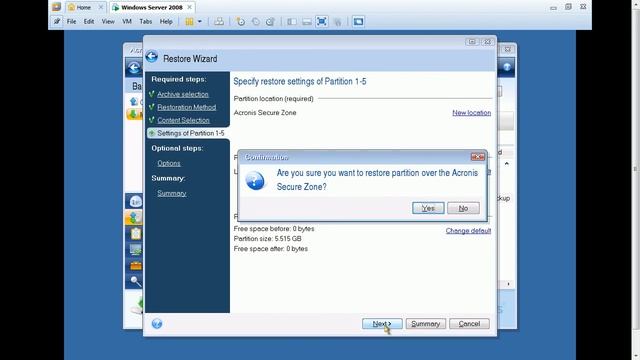The width and height of the screenshot is (640, 360).
Task: Click the help icon at wizard bottom-left
Action: coord(157,324)
